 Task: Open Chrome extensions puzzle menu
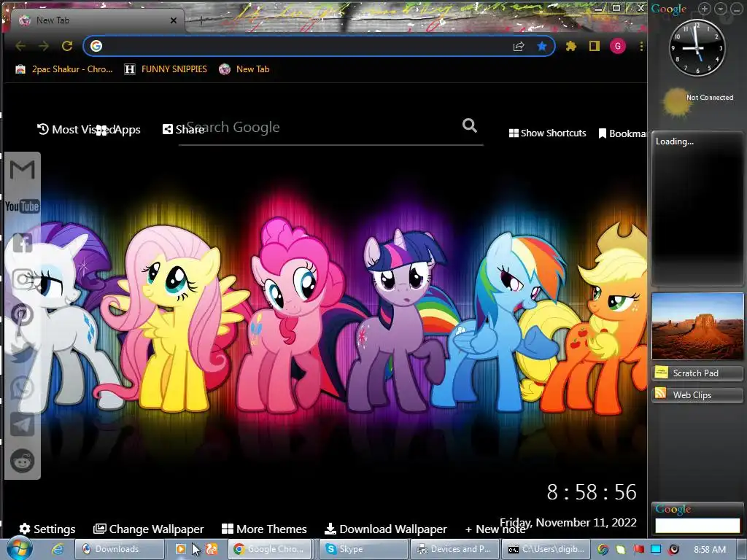coord(570,46)
